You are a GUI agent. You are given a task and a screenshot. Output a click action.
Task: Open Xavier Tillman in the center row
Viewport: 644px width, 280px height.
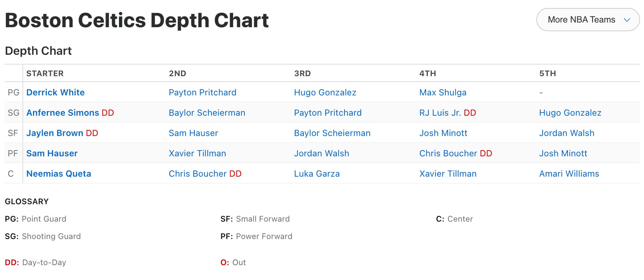(x=448, y=174)
